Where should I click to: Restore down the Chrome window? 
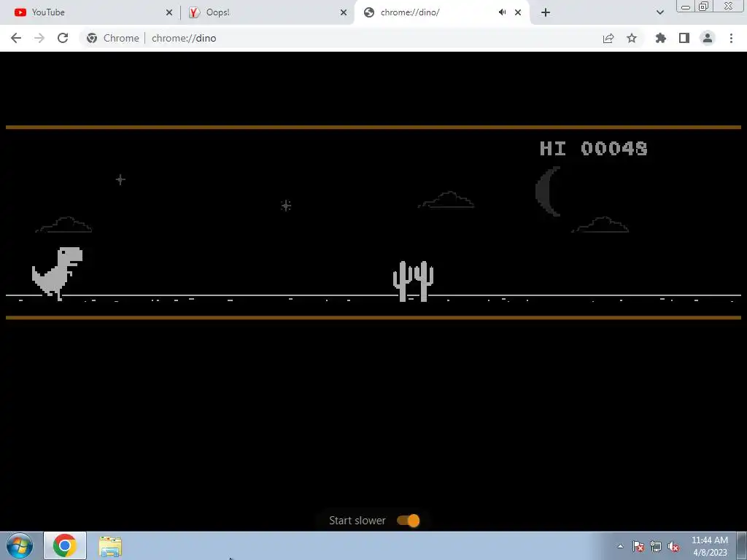pyautogui.click(x=704, y=6)
